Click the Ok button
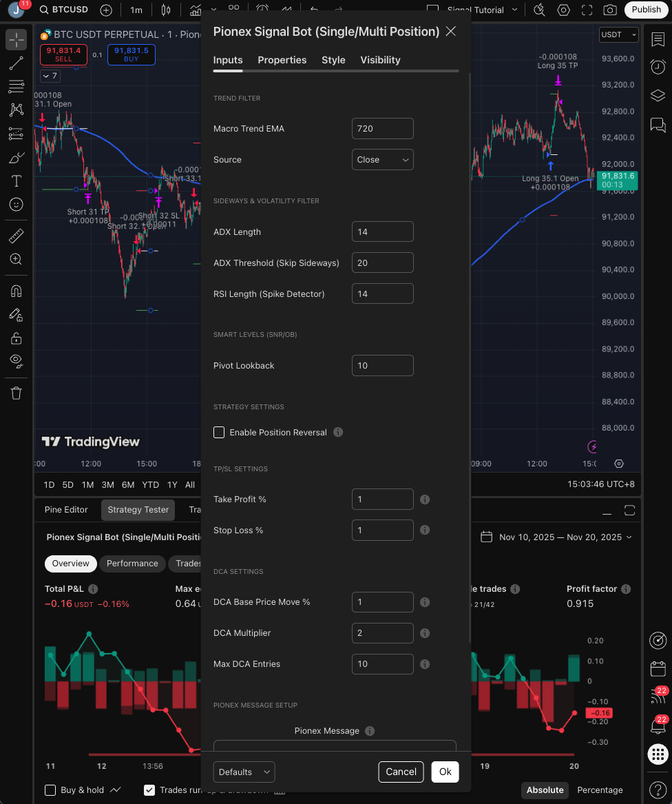This screenshot has height=804, width=672. coord(445,772)
